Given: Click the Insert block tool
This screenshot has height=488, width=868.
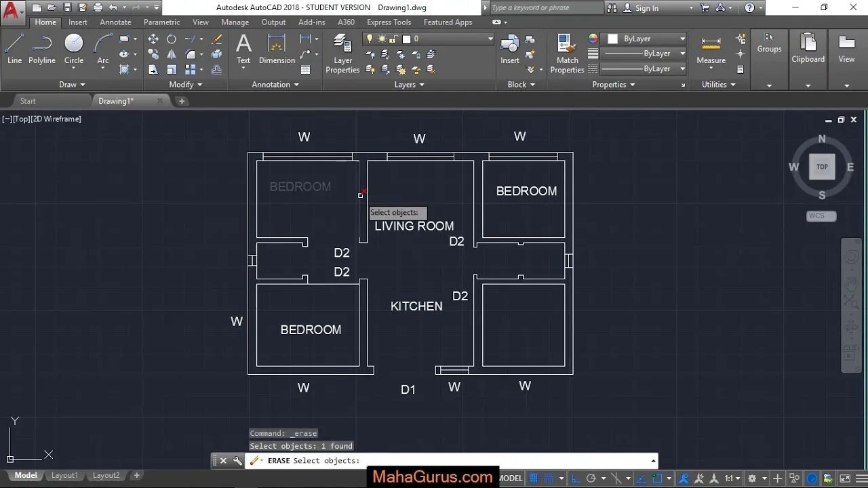Looking at the screenshot, I should tap(510, 49).
